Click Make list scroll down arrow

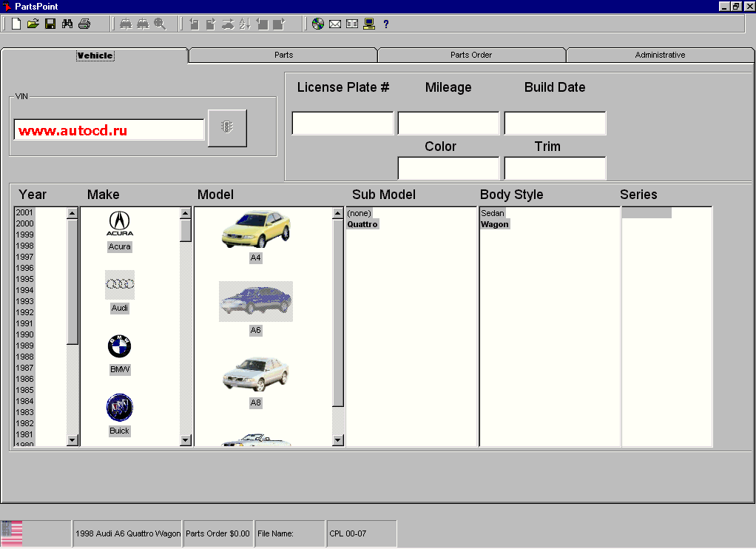pos(186,440)
